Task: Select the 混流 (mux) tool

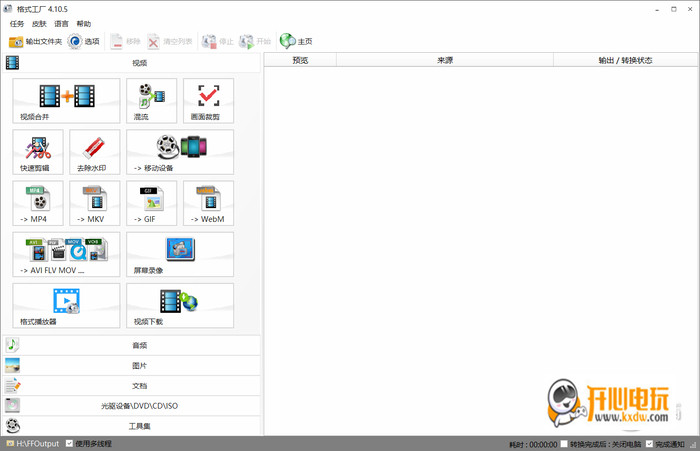Action: (151, 100)
